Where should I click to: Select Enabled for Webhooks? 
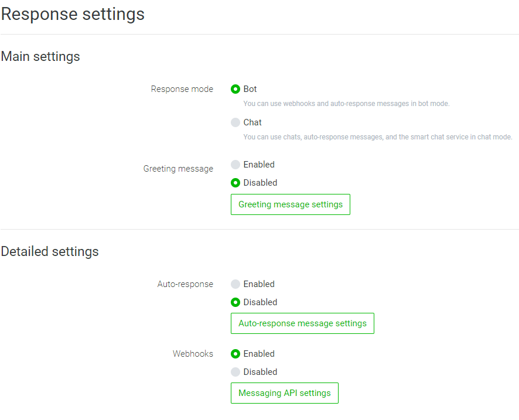(235, 354)
